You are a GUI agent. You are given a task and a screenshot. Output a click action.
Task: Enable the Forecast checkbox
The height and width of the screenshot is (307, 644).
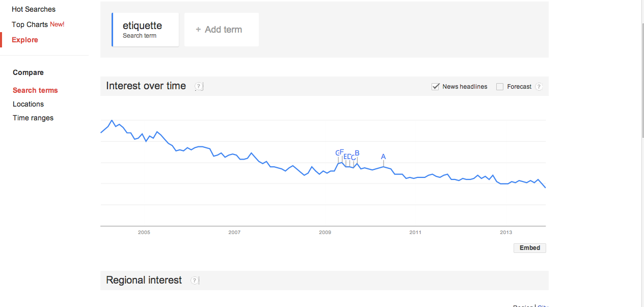coord(500,87)
